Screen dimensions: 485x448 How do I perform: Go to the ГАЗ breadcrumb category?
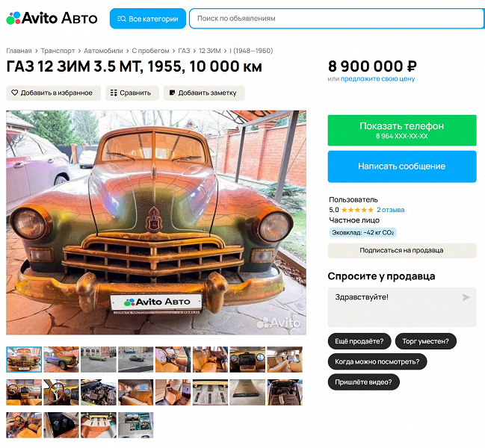click(184, 51)
